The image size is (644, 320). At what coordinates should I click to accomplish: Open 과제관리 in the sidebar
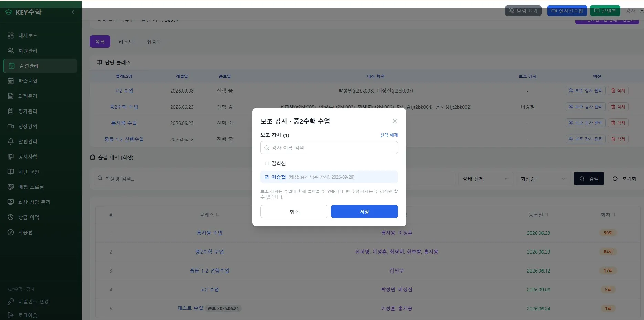(x=40, y=96)
